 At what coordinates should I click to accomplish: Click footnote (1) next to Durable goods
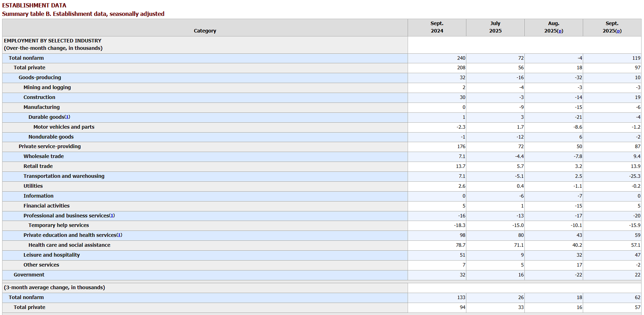[67, 117]
